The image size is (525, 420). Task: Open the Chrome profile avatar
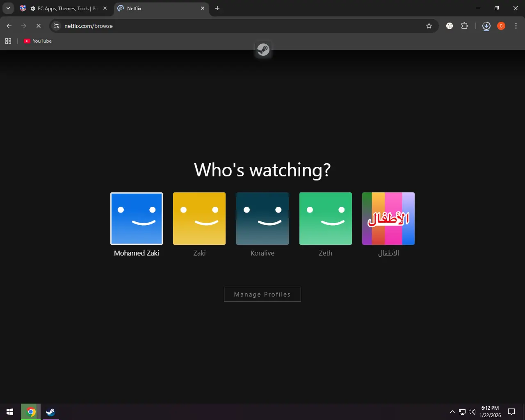[x=501, y=26]
